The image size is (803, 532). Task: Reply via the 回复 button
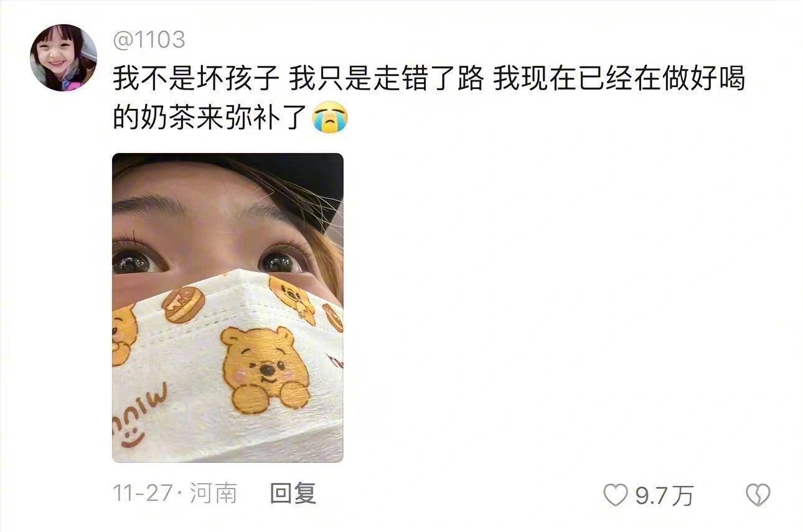(x=293, y=494)
